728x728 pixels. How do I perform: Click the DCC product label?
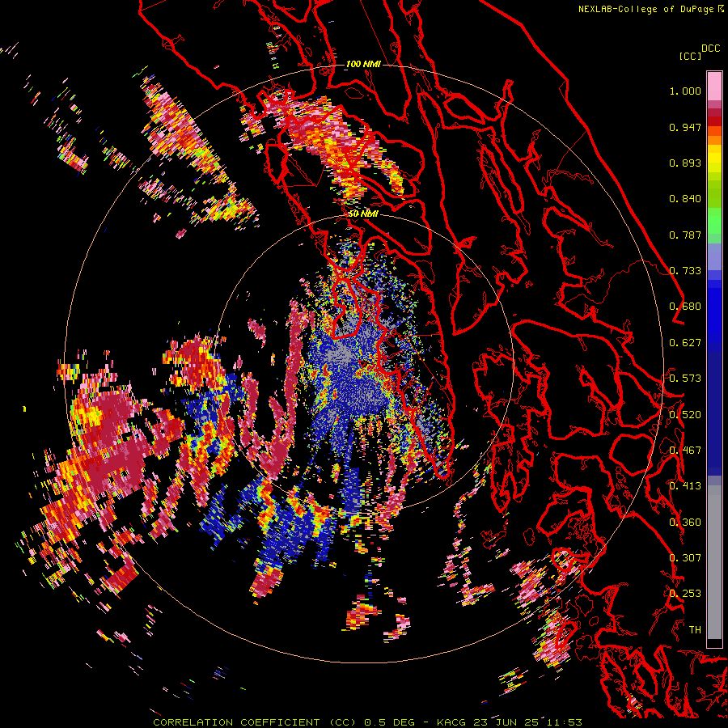711,49
